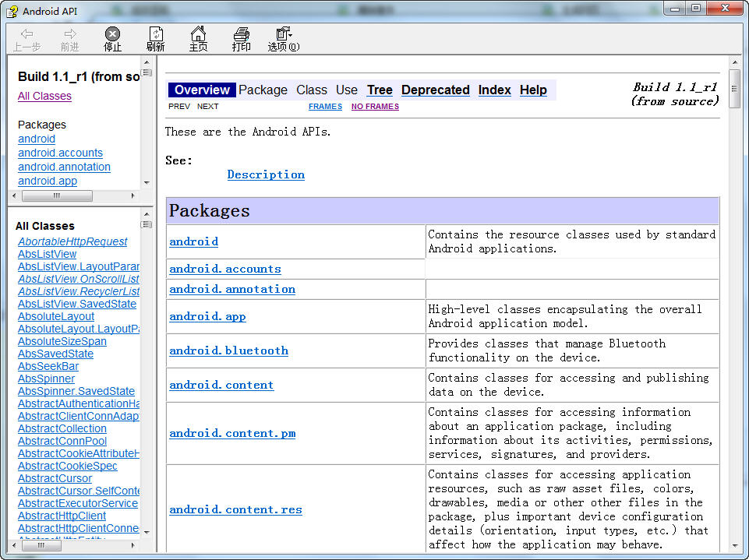Open android.annotation in the Packages table
The width and height of the screenshot is (749, 560).
[232, 289]
